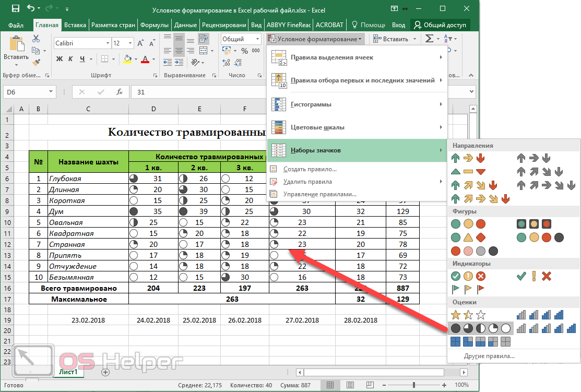Screen dimensions: 581x392
Task: Select the three triangles direction set
Action: point(468,172)
